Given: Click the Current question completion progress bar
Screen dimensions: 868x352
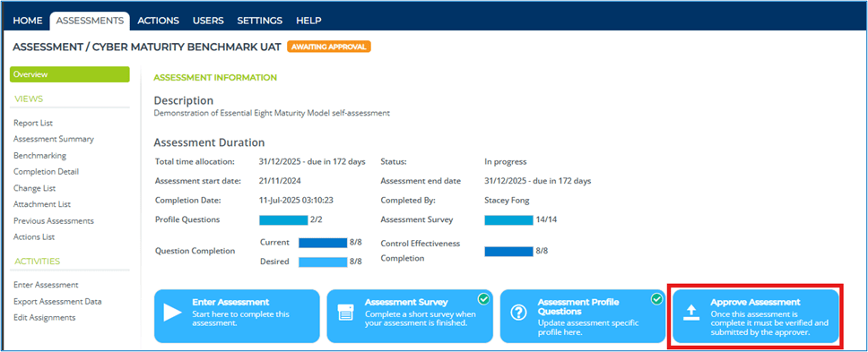Looking at the screenshot, I should tap(323, 243).
